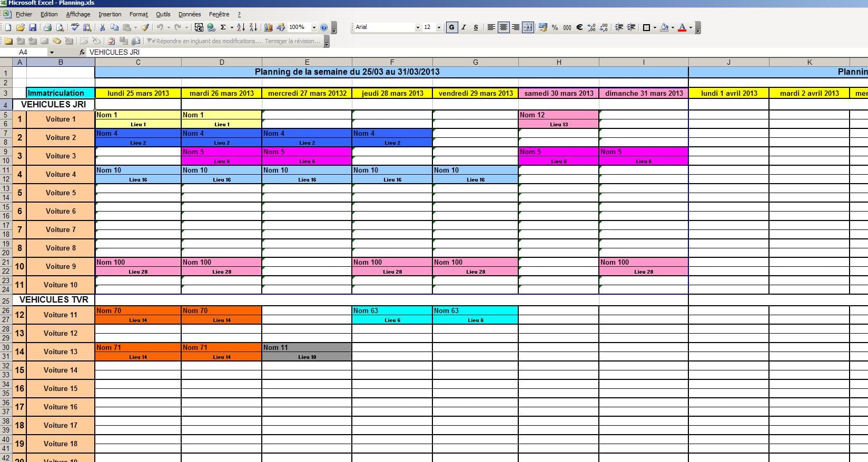The image size is (868, 462).
Task: Apply the 000 thousands separator style
Action: (567, 27)
